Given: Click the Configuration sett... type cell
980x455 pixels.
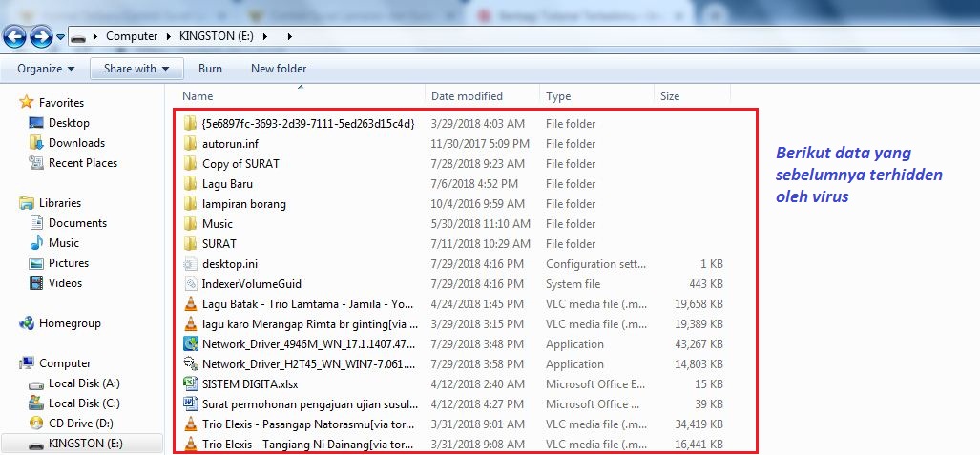Looking at the screenshot, I should pyautogui.click(x=594, y=264).
